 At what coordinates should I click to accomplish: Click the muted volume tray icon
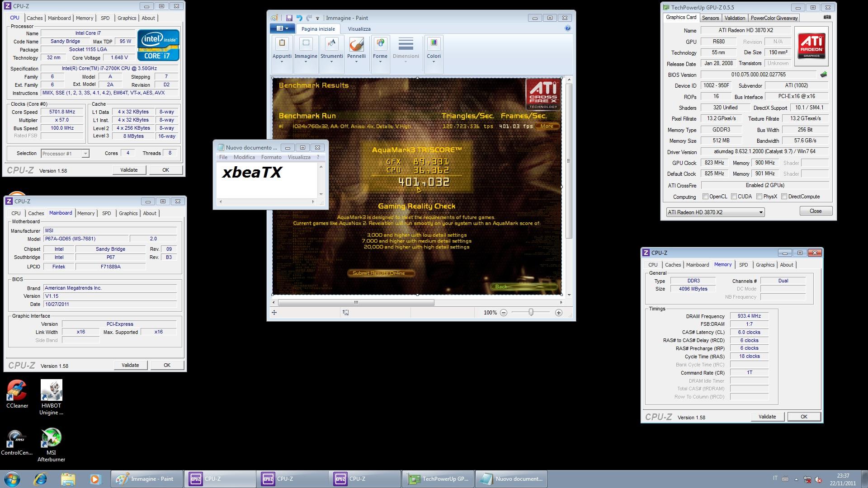(x=818, y=479)
